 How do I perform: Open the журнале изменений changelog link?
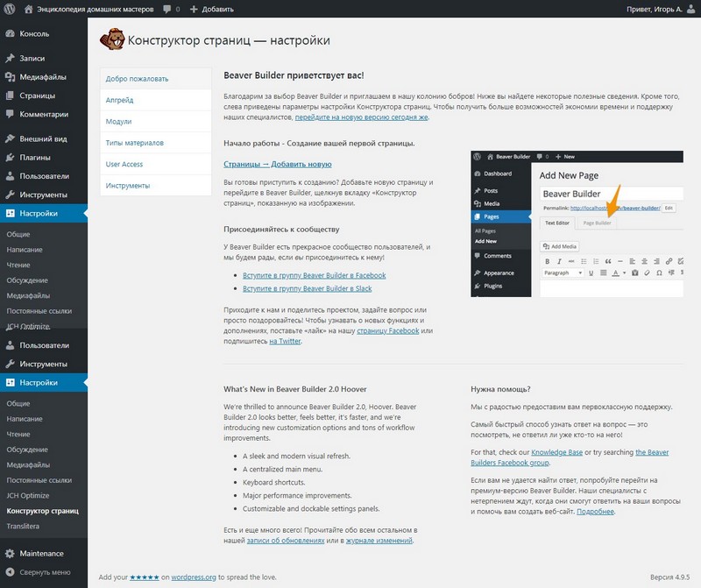379,541
